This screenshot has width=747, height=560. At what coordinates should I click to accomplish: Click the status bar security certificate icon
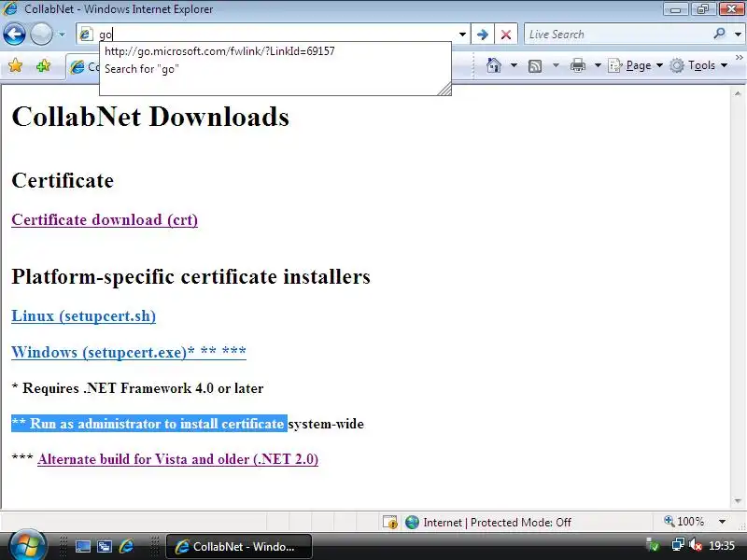click(390, 523)
